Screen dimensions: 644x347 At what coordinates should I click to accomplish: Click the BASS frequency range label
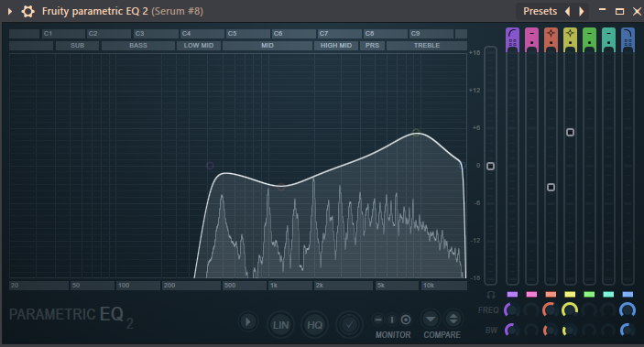click(138, 46)
